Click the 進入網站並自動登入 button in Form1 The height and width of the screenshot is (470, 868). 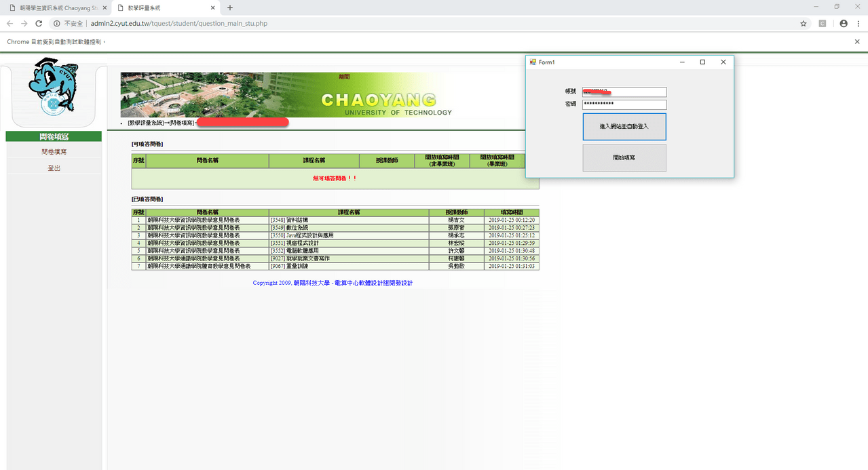pos(624,127)
